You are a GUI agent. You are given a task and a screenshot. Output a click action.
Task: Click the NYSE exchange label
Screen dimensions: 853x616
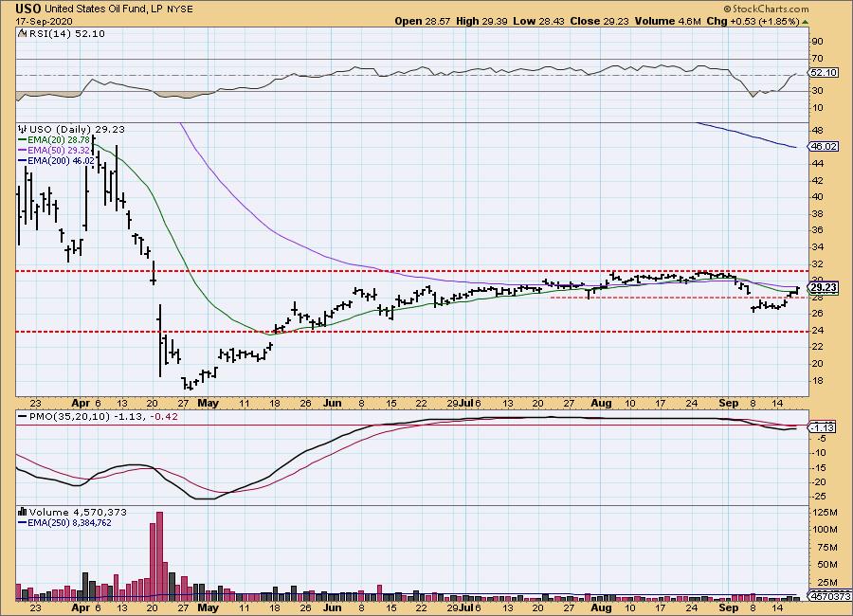point(179,9)
